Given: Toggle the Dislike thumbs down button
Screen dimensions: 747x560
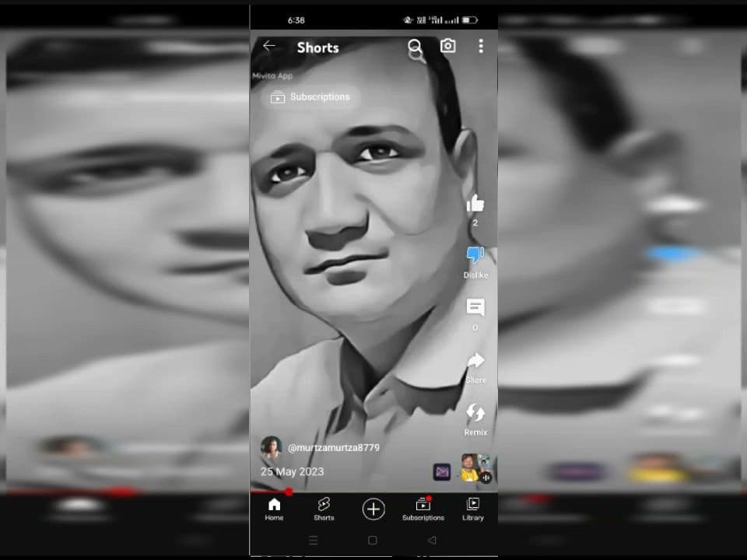Looking at the screenshot, I should pyautogui.click(x=475, y=256).
